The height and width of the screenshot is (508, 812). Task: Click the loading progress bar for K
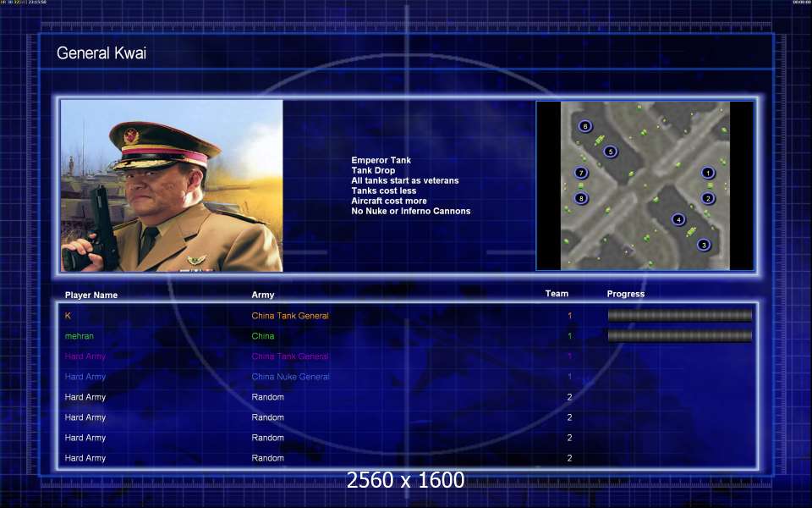679,316
